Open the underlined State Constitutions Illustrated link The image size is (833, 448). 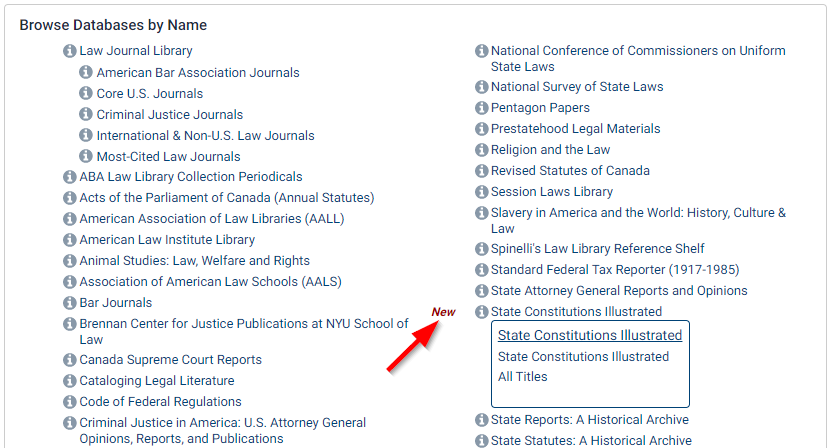[x=590, y=335]
